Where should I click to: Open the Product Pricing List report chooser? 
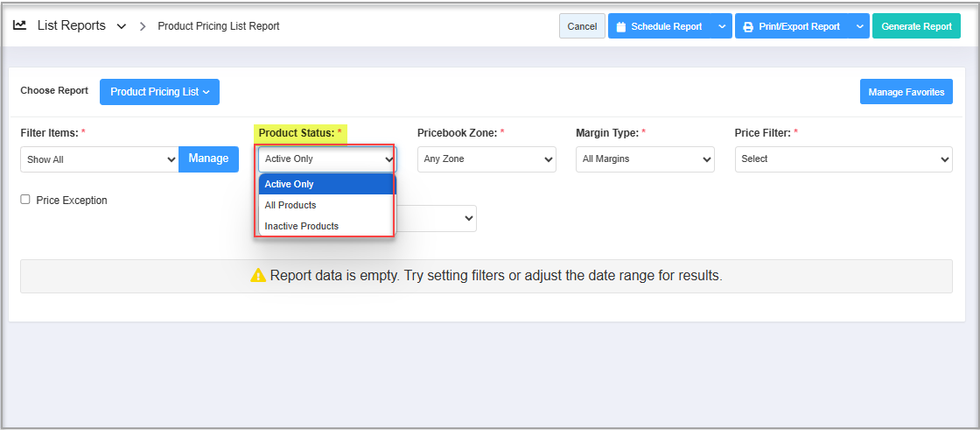(x=159, y=92)
